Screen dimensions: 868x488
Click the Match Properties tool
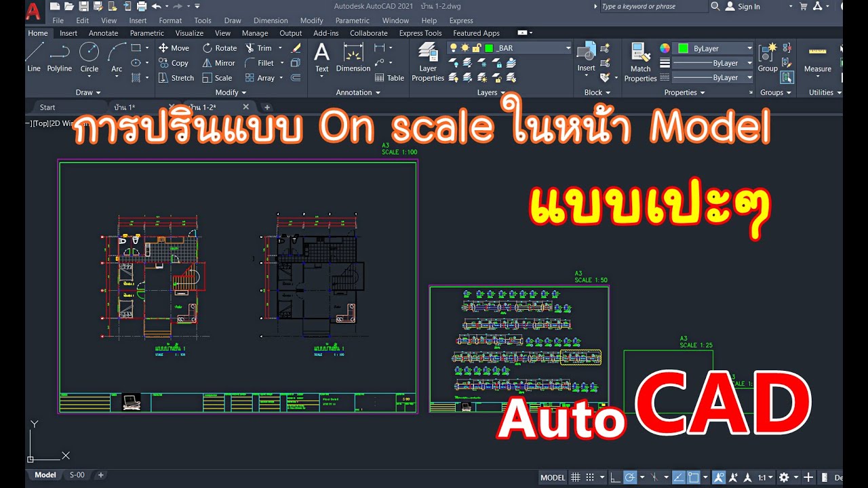tap(640, 62)
